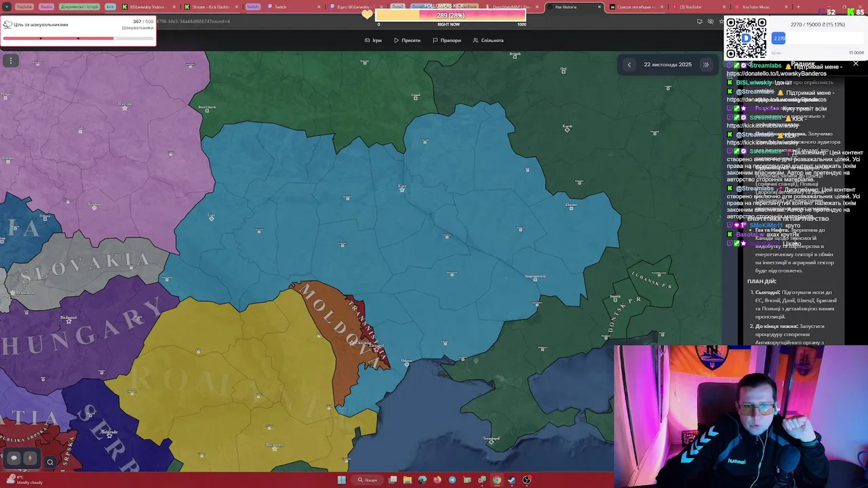The width and height of the screenshot is (868, 488).
Task: Click the follower goal progress bar
Action: pyautogui.click(x=78, y=38)
